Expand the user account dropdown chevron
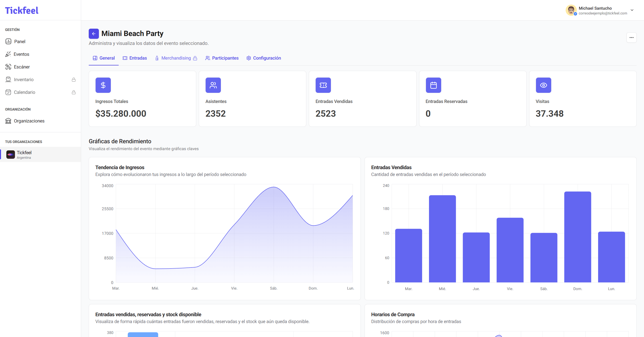The width and height of the screenshot is (644, 337). pos(632,10)
